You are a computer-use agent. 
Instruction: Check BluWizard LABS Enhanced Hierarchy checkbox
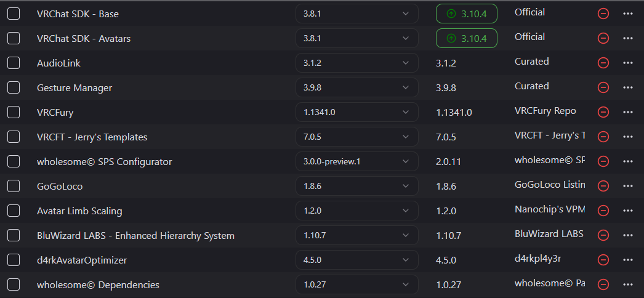click(x=14, y=235)
